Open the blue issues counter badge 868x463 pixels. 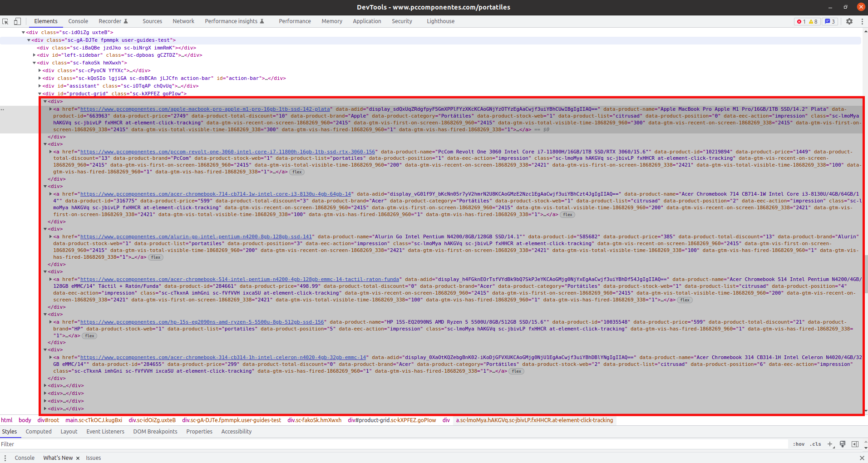[830, 21]
